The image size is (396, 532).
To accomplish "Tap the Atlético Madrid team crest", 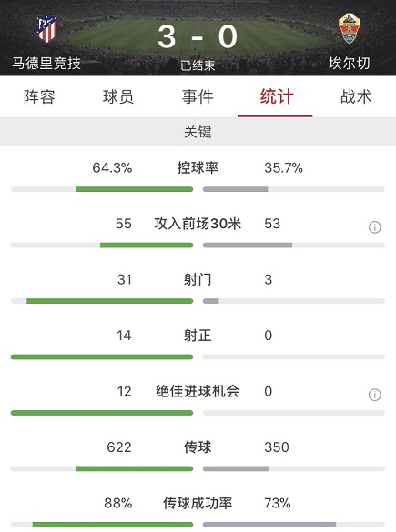I will click(x=46, y=29).
